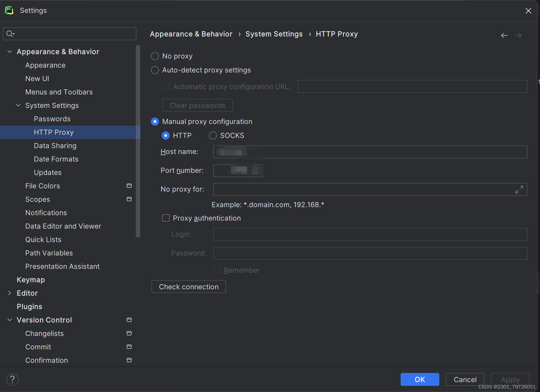Enable Proxy authentication
This screenshot has height=392, width=540.
click(x=166, y=218)
